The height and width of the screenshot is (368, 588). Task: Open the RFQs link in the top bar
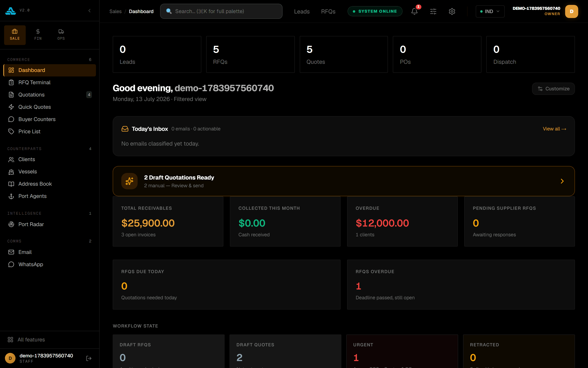click(328, 11)
